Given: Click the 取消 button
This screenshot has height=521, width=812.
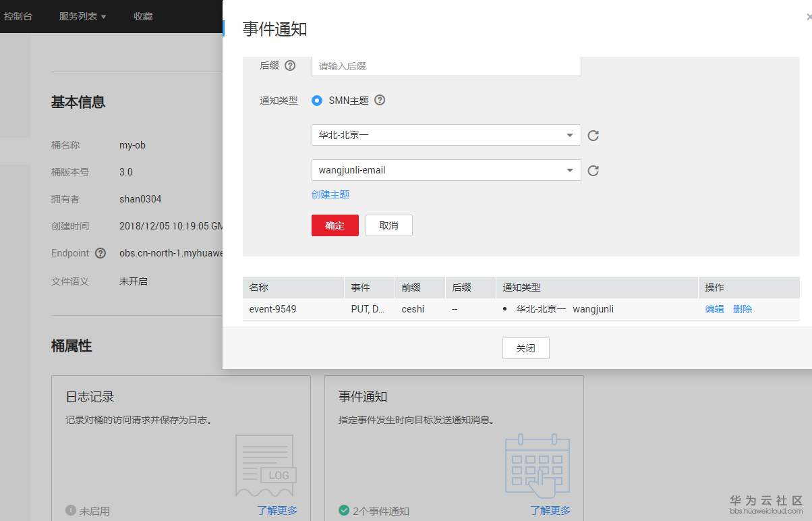Looking at the screenshot, I should 389,225.
